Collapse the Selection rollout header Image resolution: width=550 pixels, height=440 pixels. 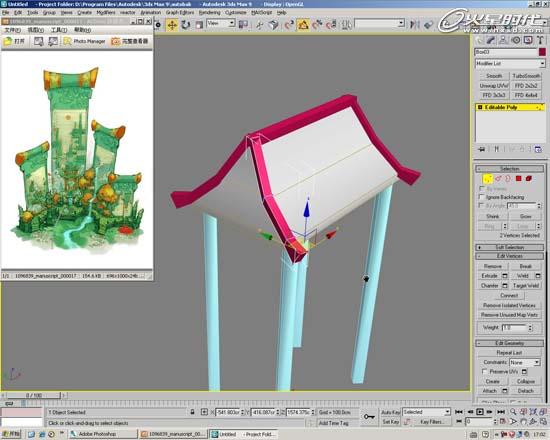coord(510,169)
